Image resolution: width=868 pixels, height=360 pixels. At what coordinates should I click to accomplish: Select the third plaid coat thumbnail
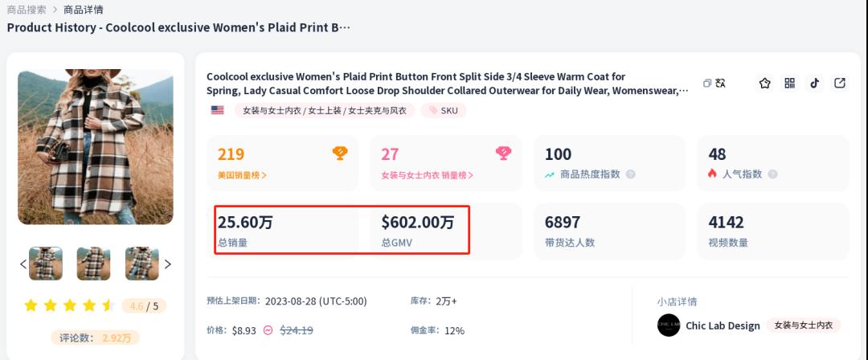[x=142, y=264]
